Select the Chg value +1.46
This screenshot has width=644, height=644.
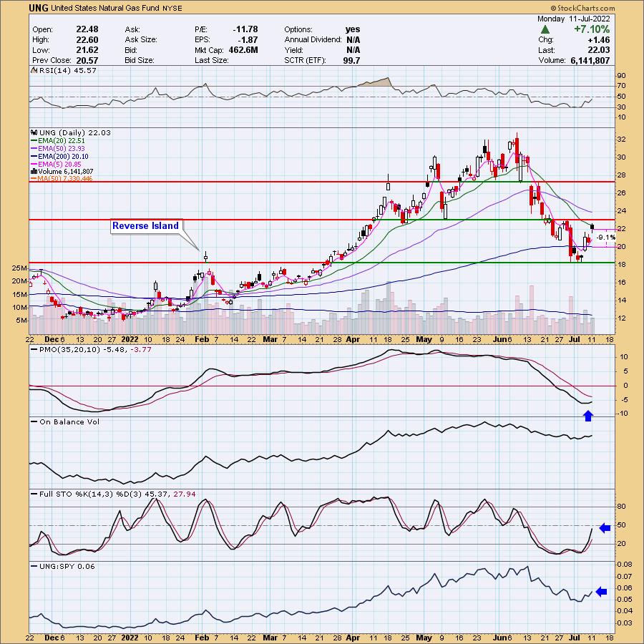598,39
